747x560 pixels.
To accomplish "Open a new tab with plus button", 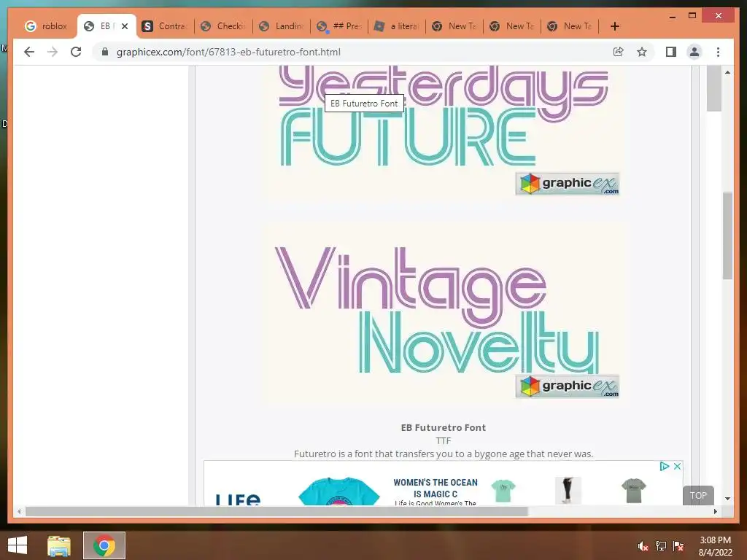I will point(614,26).
